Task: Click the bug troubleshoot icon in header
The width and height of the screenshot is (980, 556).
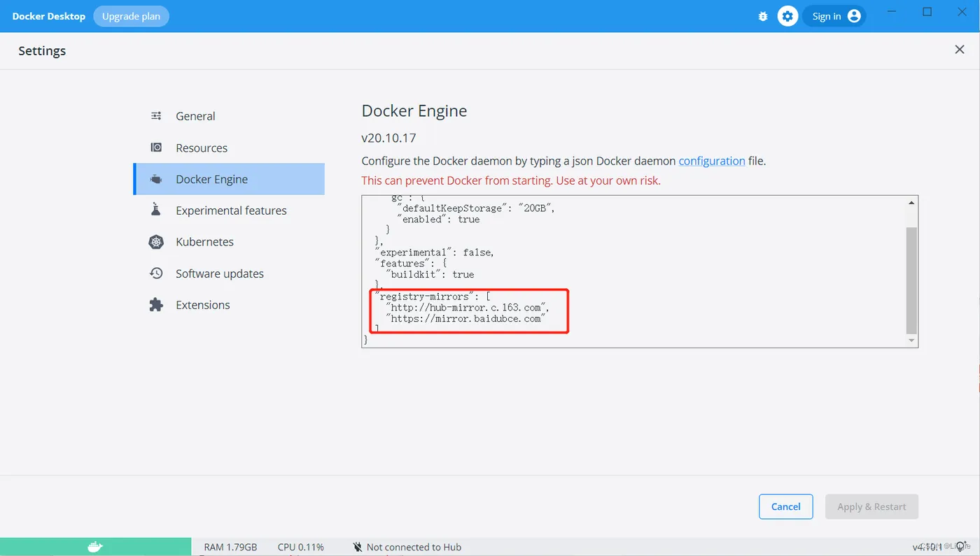Action: coord(763,16)
